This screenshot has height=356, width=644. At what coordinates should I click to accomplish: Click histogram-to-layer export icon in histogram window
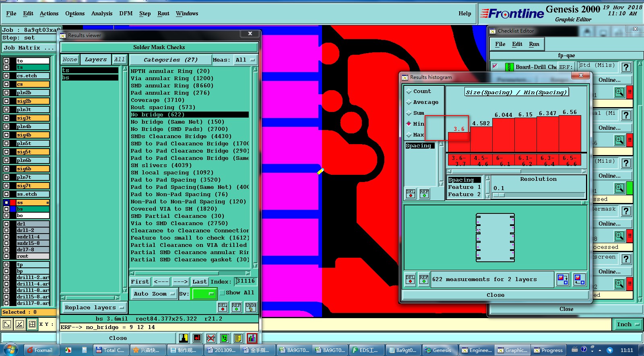pos(563,279)
